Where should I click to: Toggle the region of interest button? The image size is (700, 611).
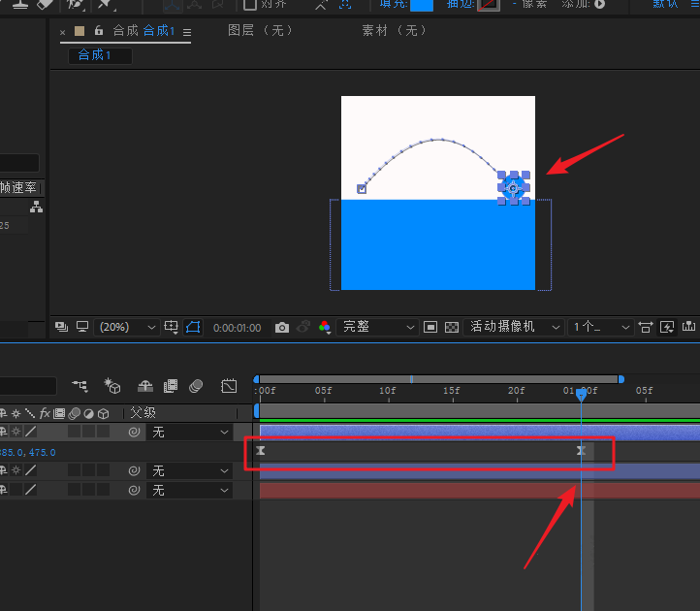430,328
